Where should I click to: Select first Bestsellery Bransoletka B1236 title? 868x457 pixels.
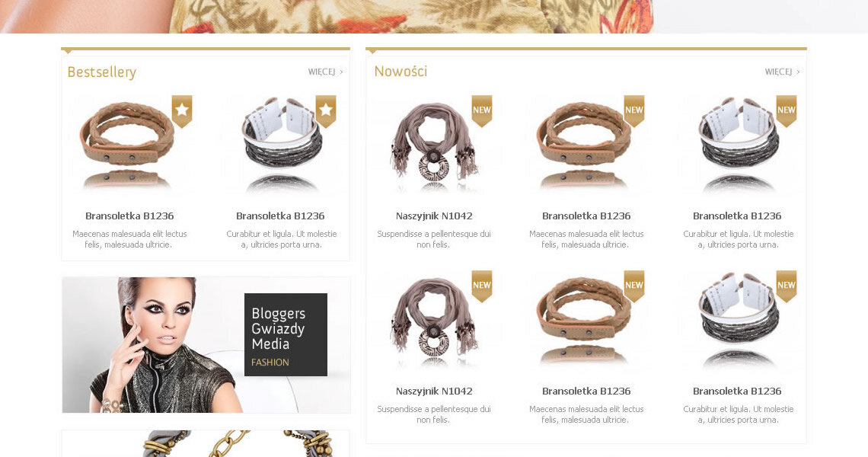(129, 216)
